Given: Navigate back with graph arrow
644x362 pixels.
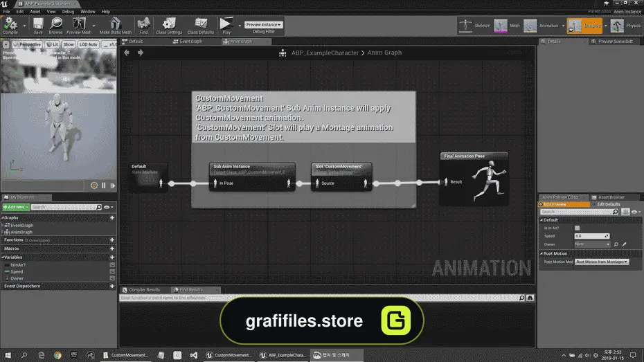Looking at the screenshot, I should point(127,53).
